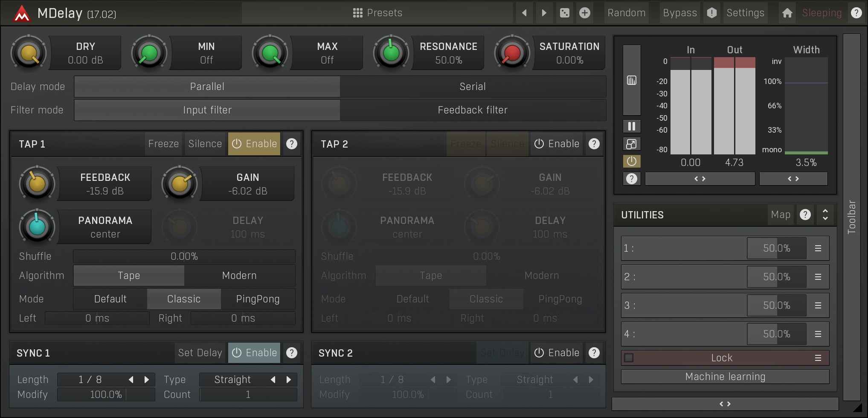The image size is (868, 418).
Task: Open the meter in a popup window
Action: [x=632, y=144]
